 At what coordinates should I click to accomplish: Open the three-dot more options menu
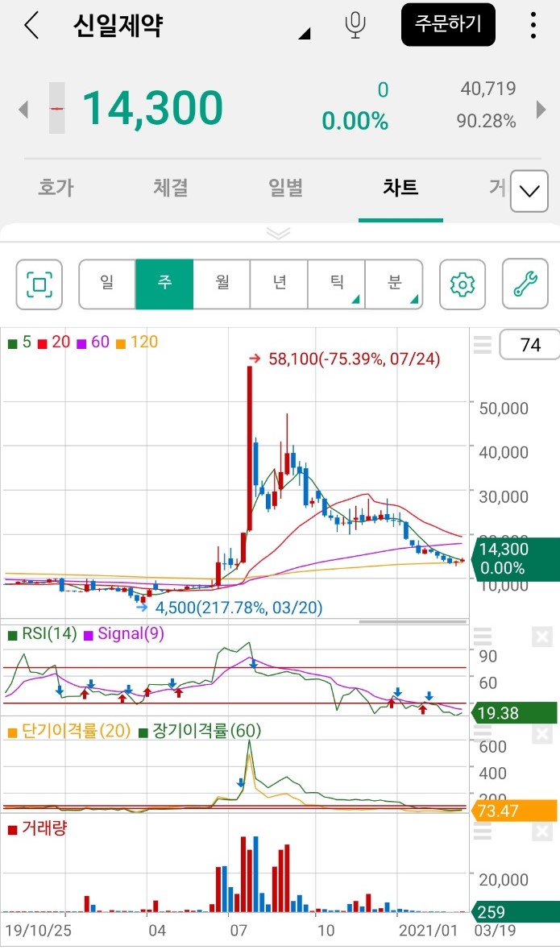(x=533, y=25)
